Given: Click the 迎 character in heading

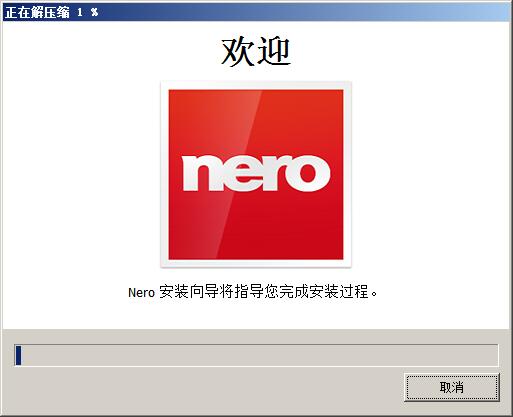Looking at the screenshot, I should 274,51.
